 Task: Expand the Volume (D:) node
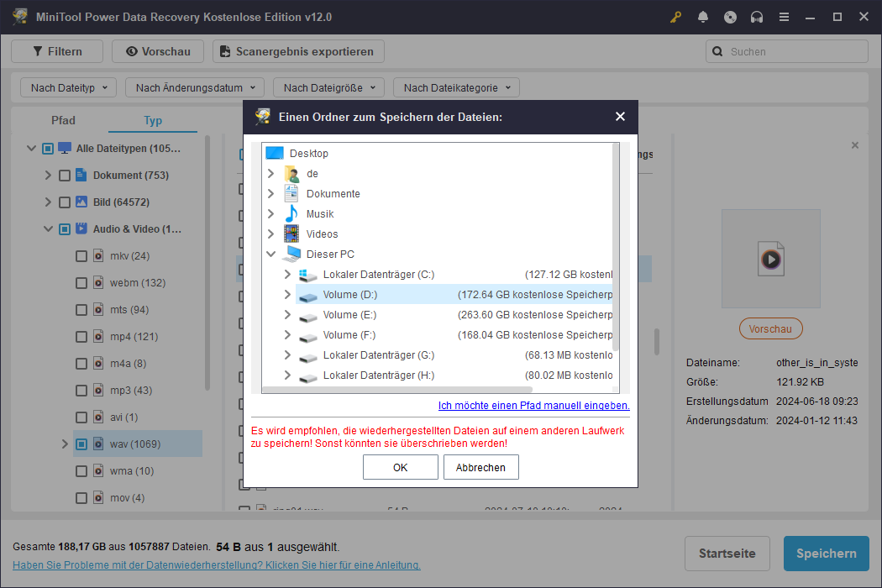click(287, 294)
